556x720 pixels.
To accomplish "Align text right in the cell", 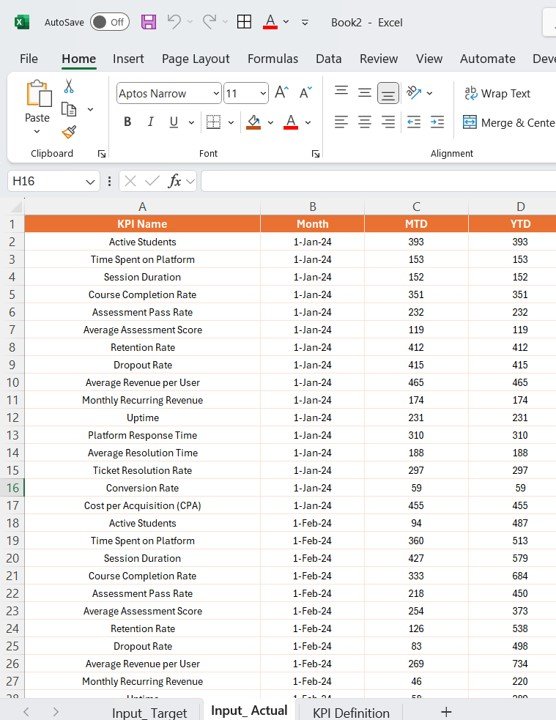I will click(388, 122).
